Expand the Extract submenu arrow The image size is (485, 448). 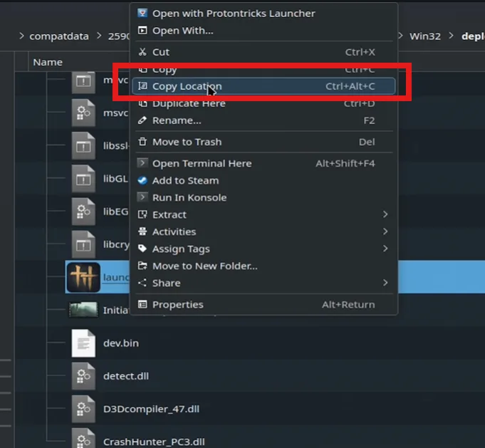[385, 214]
